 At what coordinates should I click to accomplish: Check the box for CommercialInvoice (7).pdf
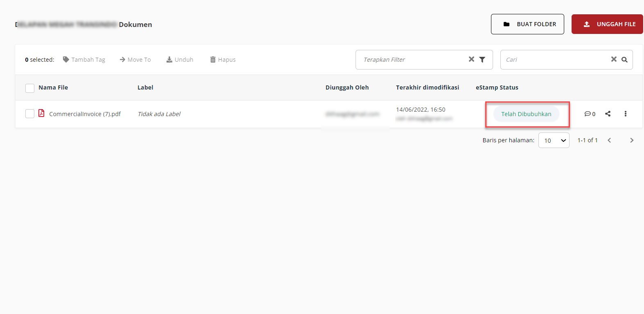(x=30, y=114)
